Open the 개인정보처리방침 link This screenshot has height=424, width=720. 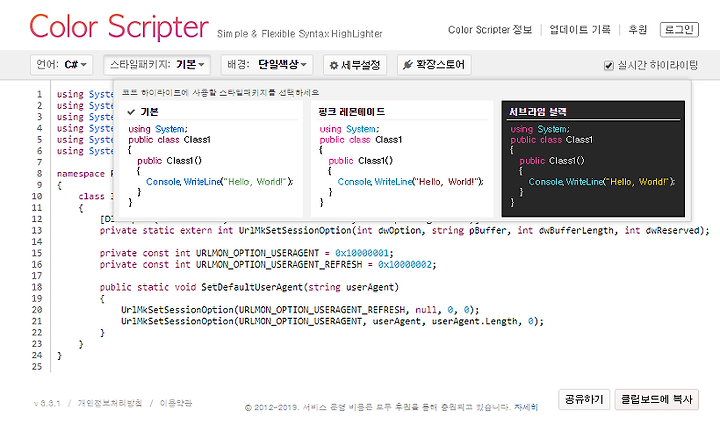click(x=110, y=403)
